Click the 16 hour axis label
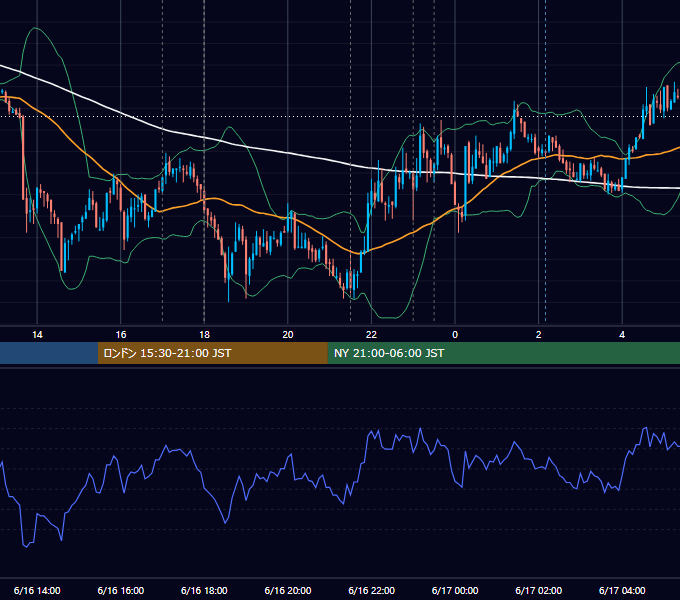The height and width of the screenshot is (600, 680). tap(121, 335)
